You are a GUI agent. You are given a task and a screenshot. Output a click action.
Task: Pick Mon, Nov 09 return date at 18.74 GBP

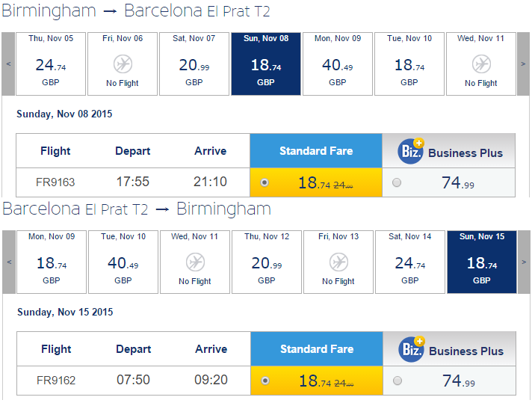52,262
